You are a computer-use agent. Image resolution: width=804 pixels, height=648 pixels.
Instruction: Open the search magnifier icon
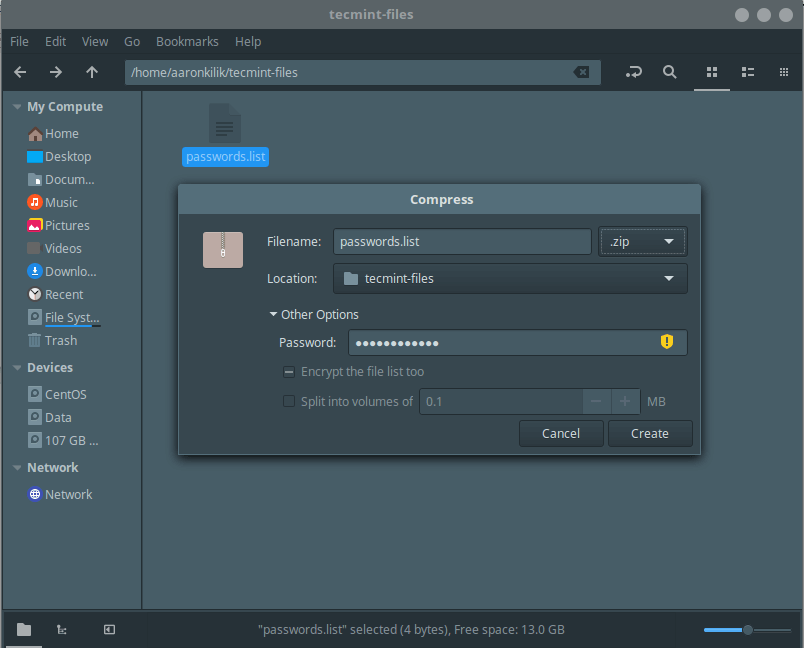[x=670, y=72]
